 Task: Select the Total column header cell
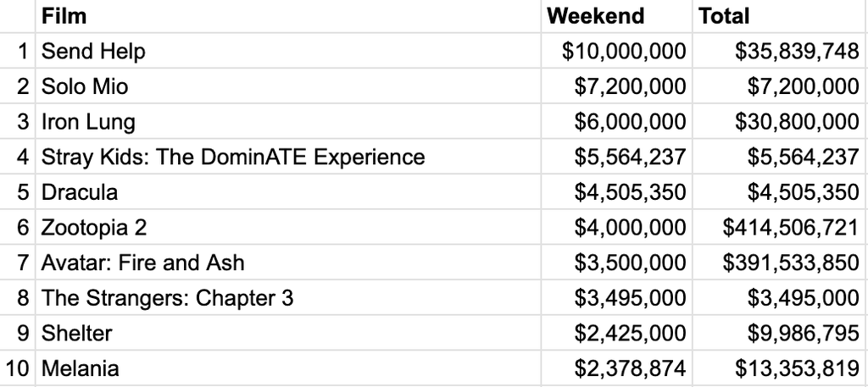click(781, 16)
